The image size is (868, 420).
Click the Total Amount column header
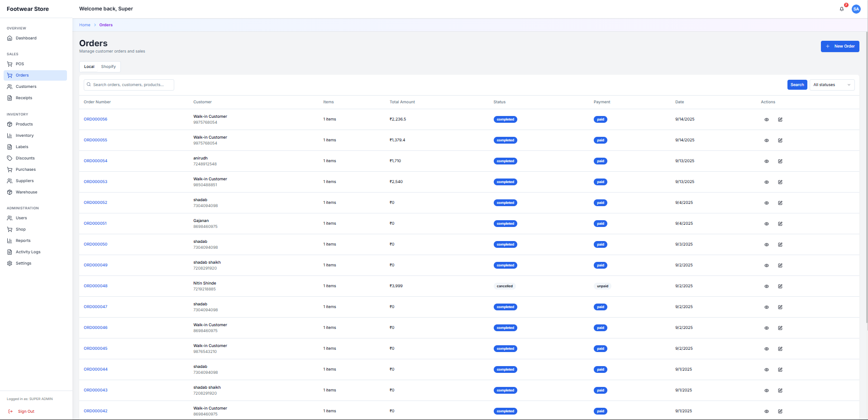tap(402, 102)
